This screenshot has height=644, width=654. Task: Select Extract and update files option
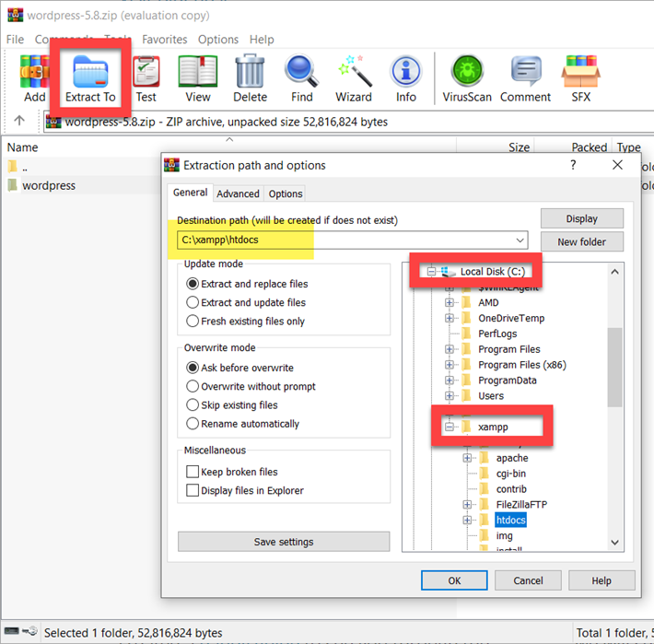pyautogui.click(x=193, y=302)
